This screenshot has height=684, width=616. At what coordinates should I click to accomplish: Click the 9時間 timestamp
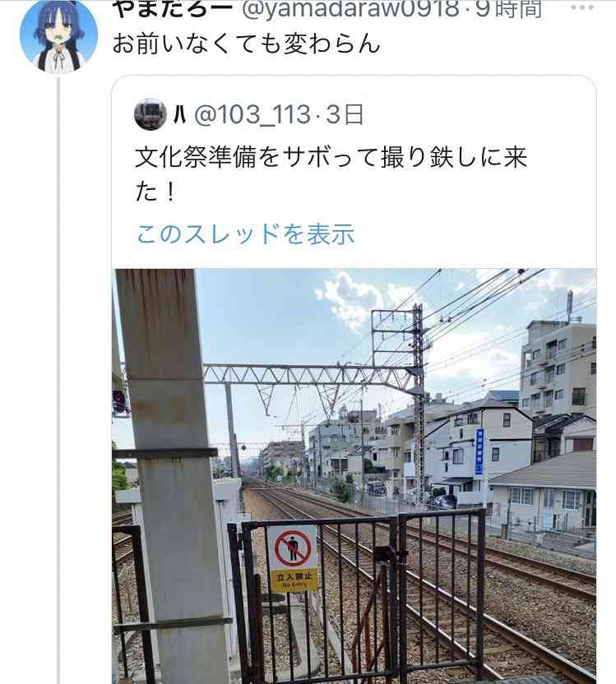point(509,9)
